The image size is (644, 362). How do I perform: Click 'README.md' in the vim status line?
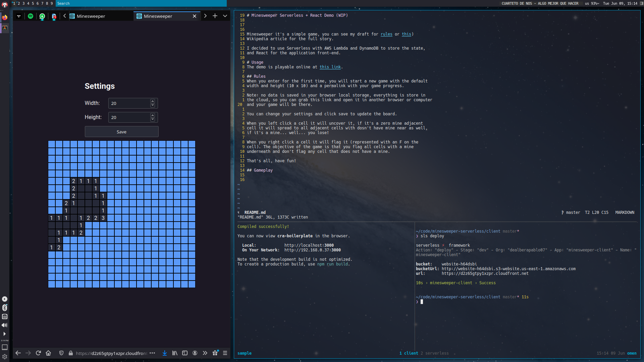coord(255,213)
